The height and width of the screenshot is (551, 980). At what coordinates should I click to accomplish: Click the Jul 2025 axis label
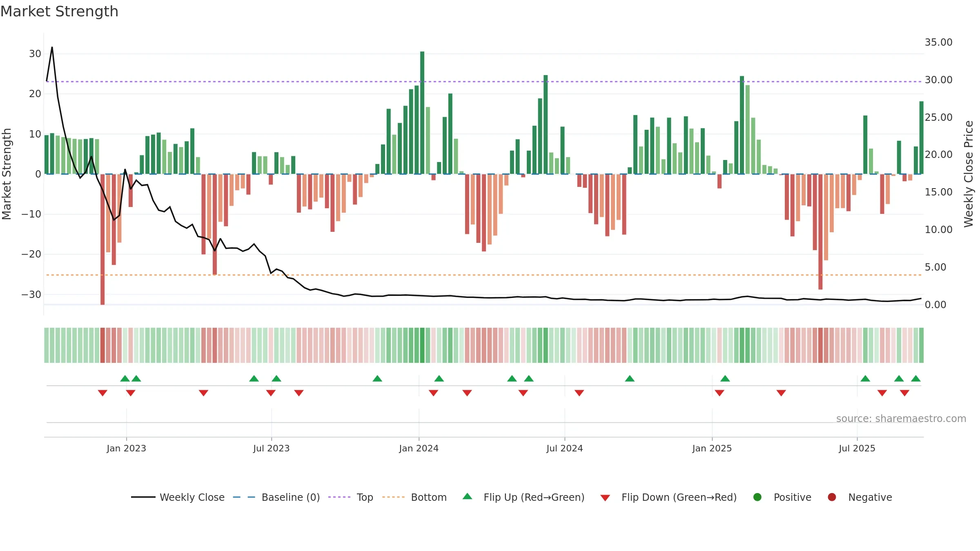[x=857, y=449]
